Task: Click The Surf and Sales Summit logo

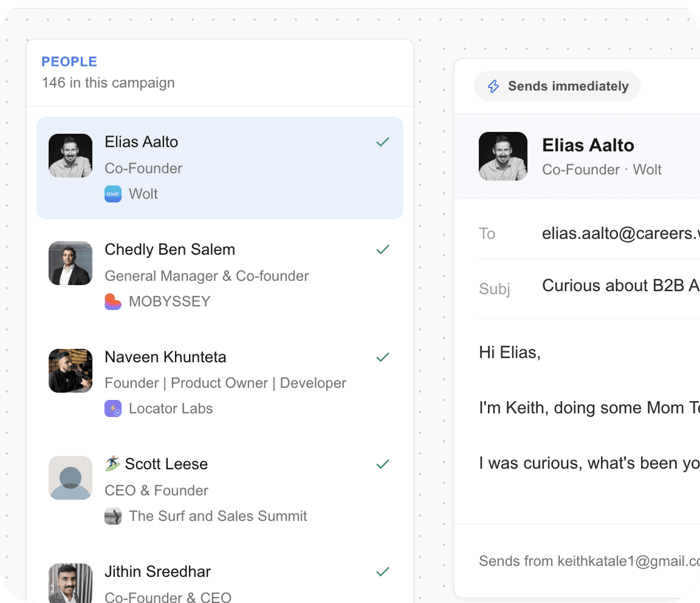Action: point(113,516)
